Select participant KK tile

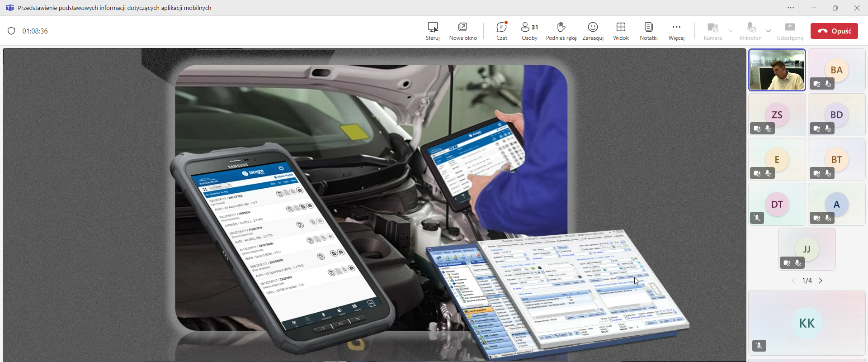point(807,323)
